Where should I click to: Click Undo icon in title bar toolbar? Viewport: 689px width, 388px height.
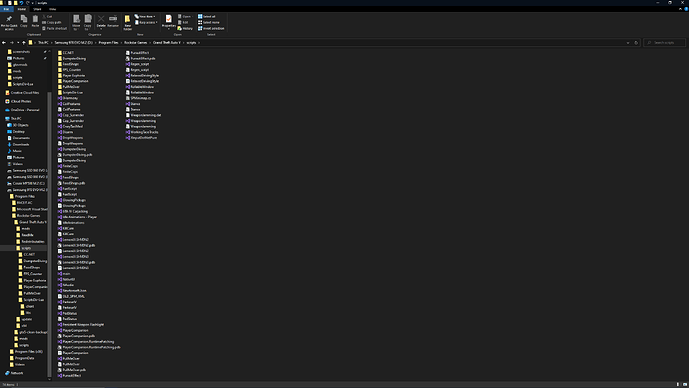point(21,3)
